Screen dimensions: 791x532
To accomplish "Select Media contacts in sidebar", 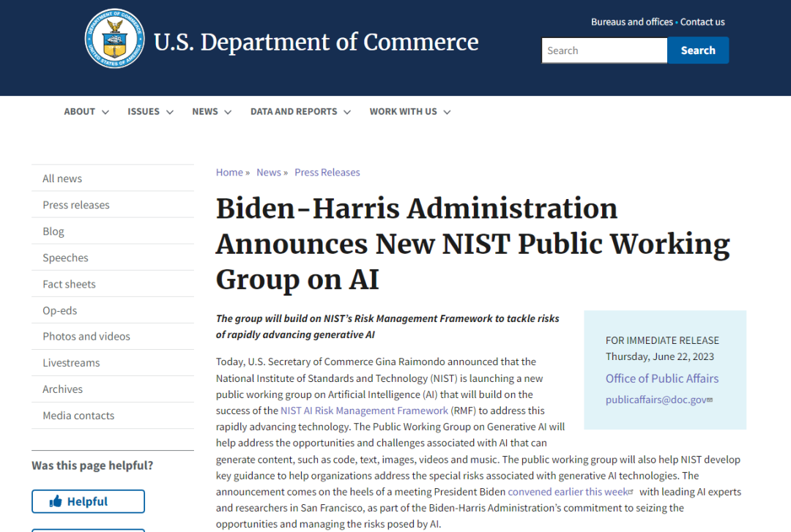I will pyautogui.click(x=113, y=416).
